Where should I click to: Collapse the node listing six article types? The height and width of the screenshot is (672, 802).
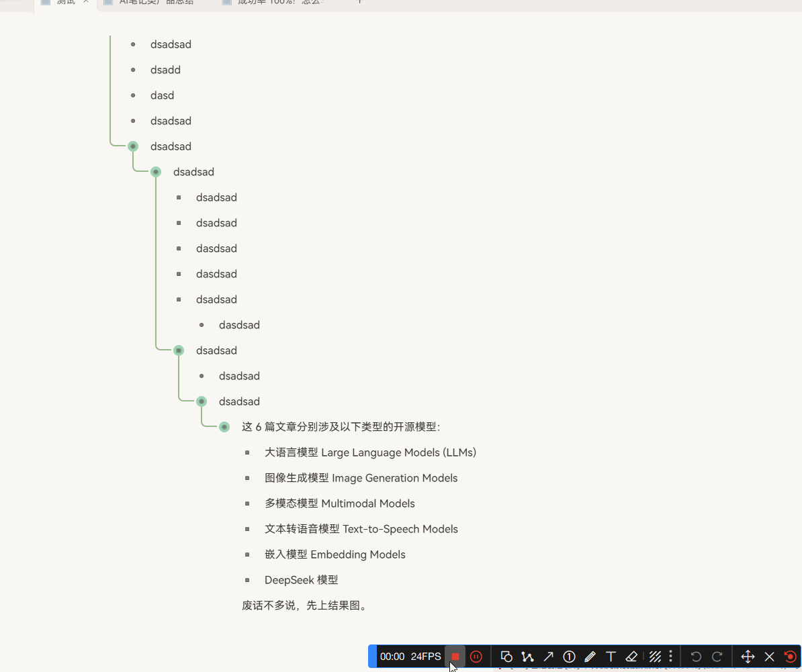coord(224,426)
